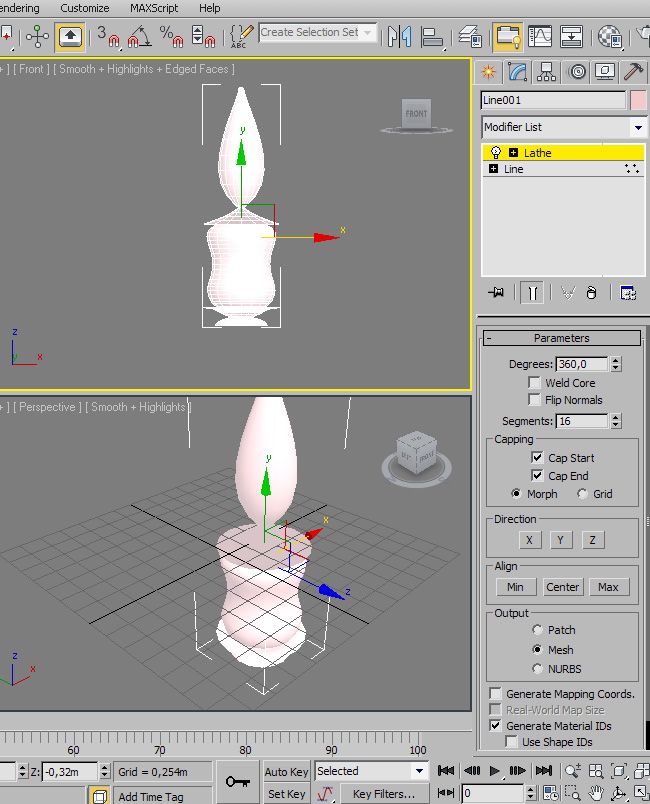Click the Pin Stack icon

496,293
